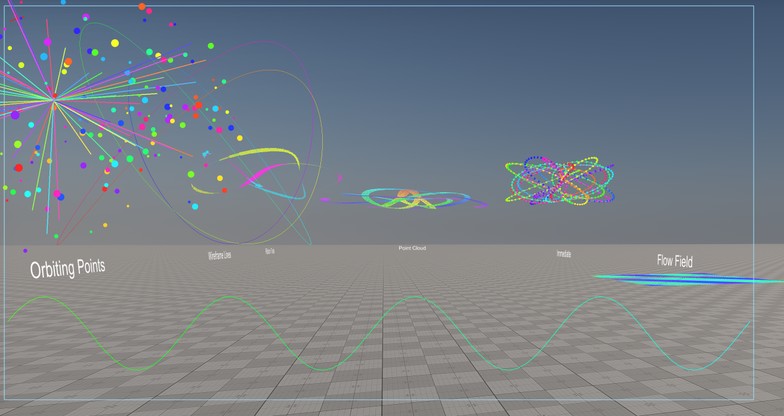Select the dotted multicolor orbit rings cluster
Image resolution: width=784 pixels, height=416 pixels.
point(560,180)
